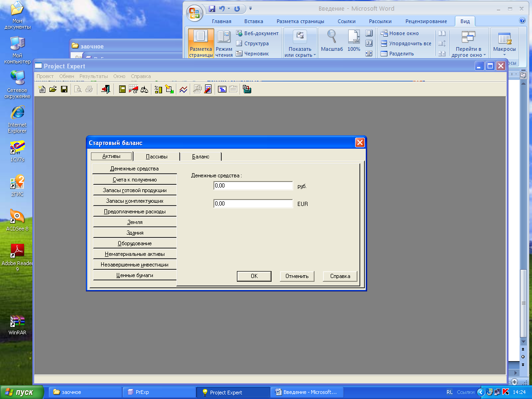This screenshot has width=532, height=399.
Task: Click the exit door icon in Project Expert toolbar
Action: (x=105, y=90)
